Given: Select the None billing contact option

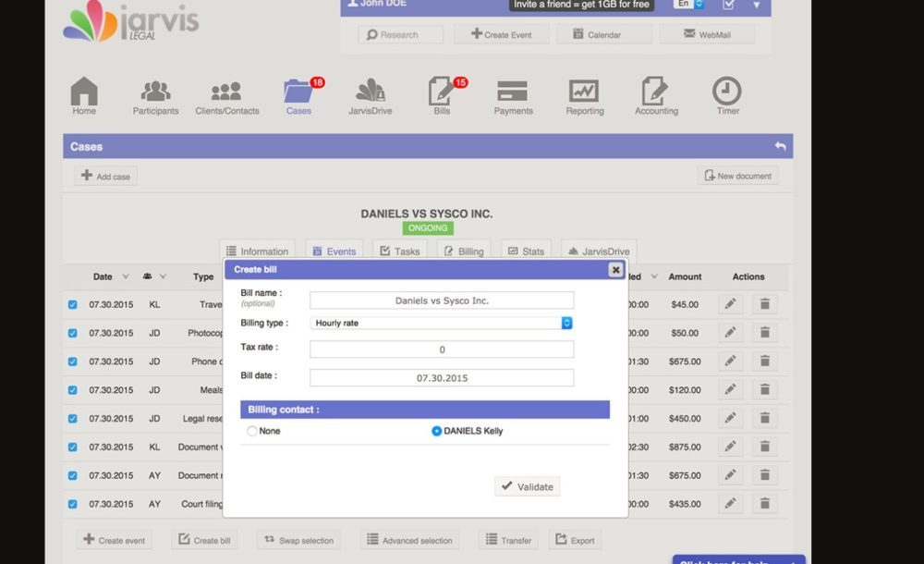Looking at the screenshot, I should [252, 431].
